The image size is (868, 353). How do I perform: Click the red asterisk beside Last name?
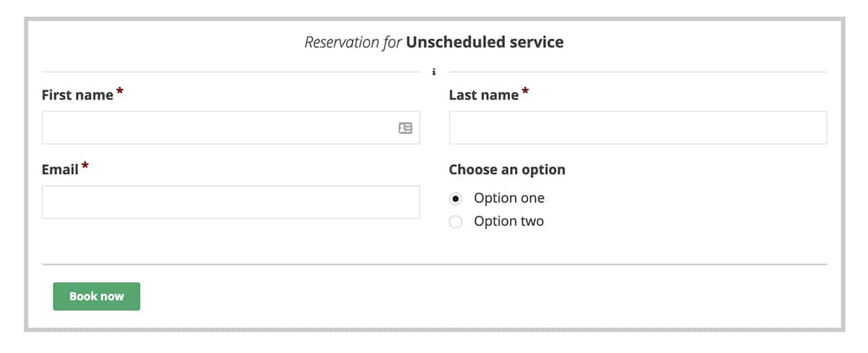[x=526, y=92]
